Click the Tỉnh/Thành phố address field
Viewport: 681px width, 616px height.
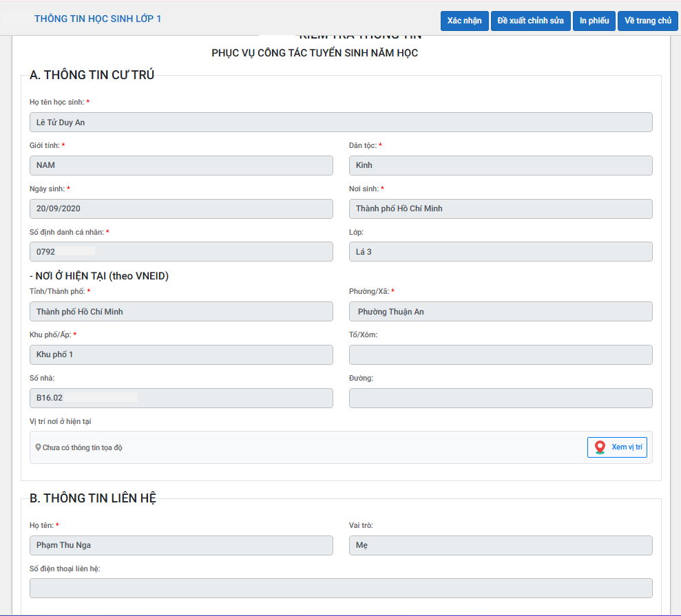[x=181, y=312]
